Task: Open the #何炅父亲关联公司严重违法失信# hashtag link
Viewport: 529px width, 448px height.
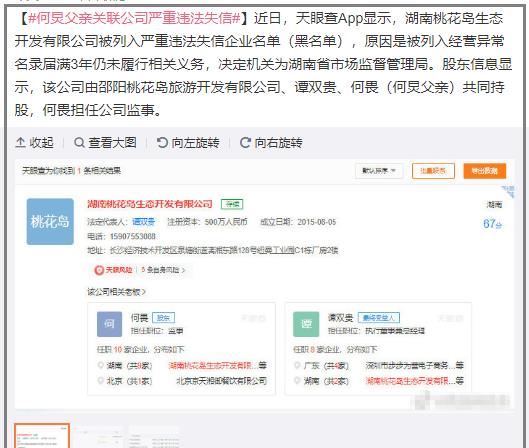Action: coord(134,18)
